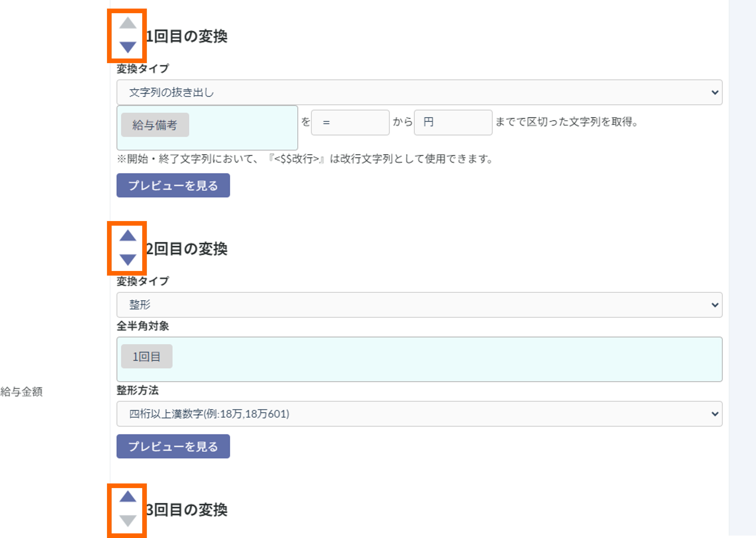Open the 変換タイプ dropdown showing 整形
This screenshot has width=756, height=538.
pos(419,305)
